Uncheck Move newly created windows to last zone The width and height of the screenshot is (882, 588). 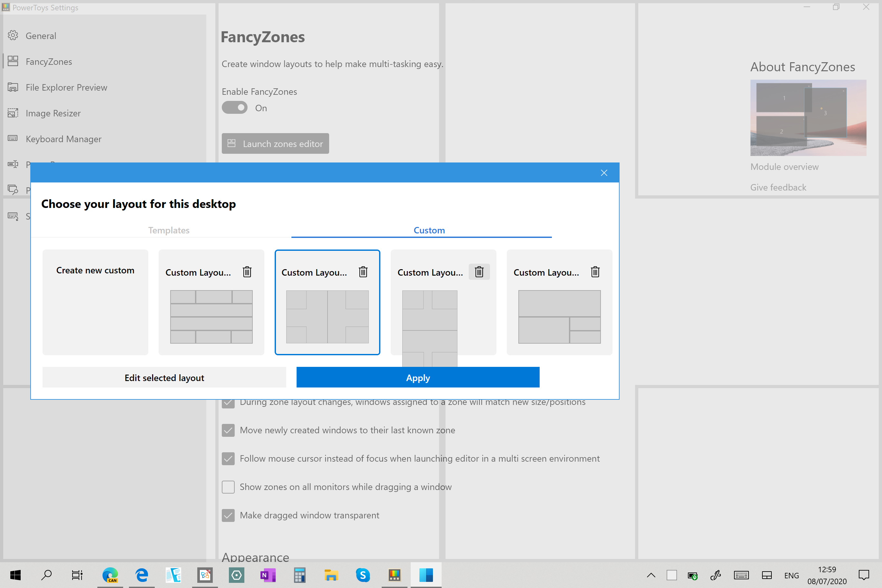click(x=228, y=430)
